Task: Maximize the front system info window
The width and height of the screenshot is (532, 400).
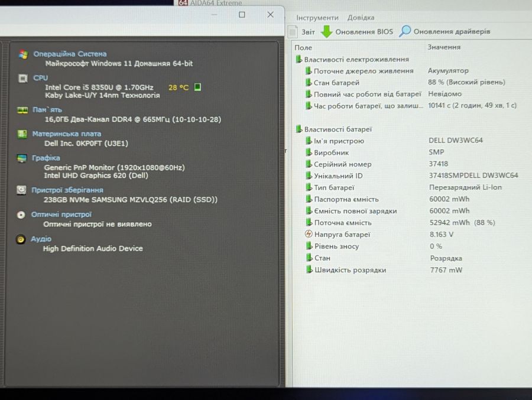Action: click(x=242, y=15)
